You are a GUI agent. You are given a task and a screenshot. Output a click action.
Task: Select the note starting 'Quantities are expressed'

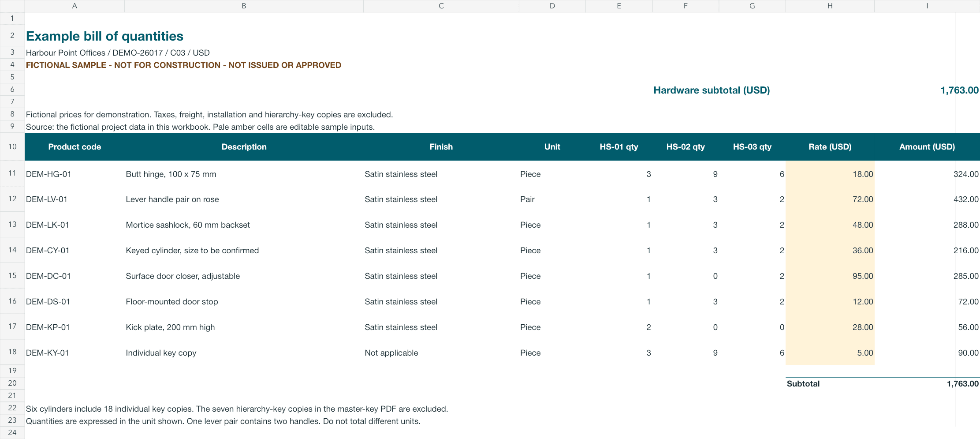click(x=223, y=421)
